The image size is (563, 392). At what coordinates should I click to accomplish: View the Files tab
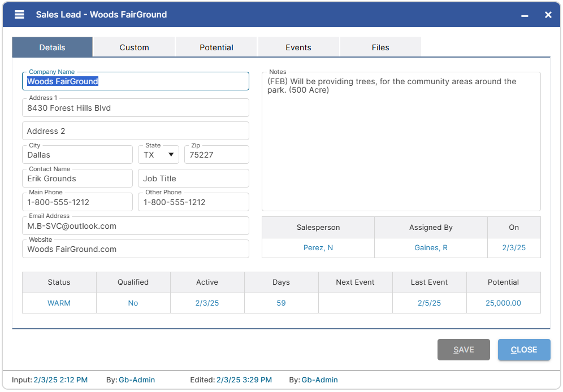380,47
